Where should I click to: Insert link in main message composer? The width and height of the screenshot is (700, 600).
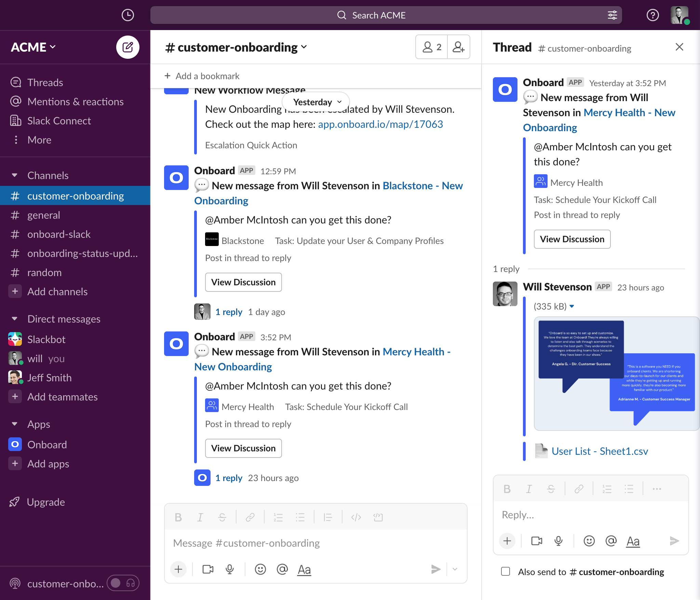pos(250,517)
